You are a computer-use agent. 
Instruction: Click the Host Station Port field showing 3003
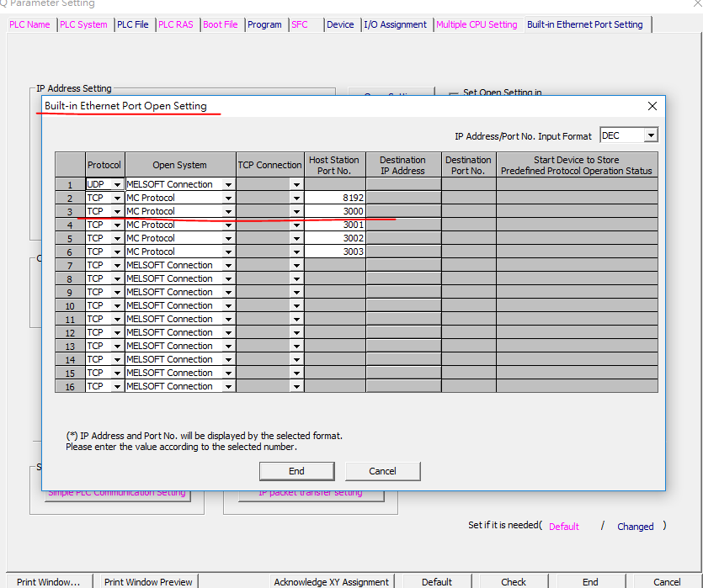(335, 252)
